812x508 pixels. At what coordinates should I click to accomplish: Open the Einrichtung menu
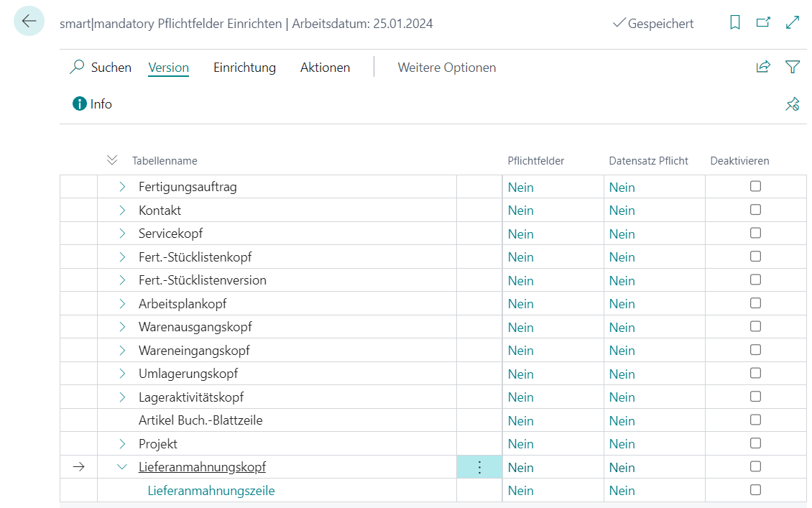tap(244, 68)
